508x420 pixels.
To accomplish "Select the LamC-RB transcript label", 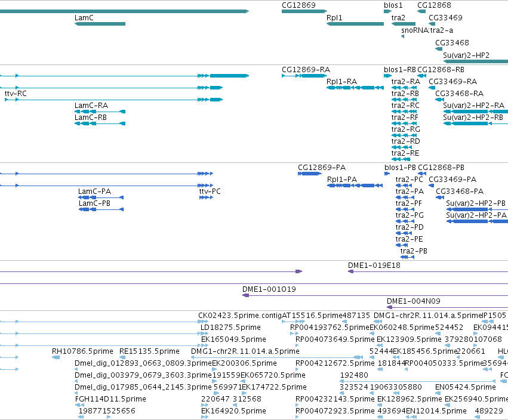I will click(91, 118).
